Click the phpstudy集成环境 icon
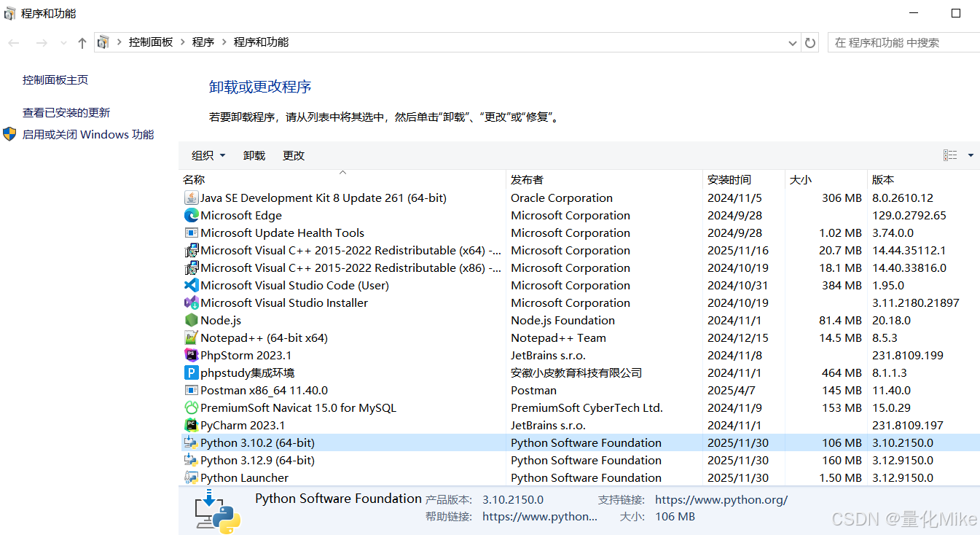Viewport: 980px width, 535px height. click(x=192, y=372)
